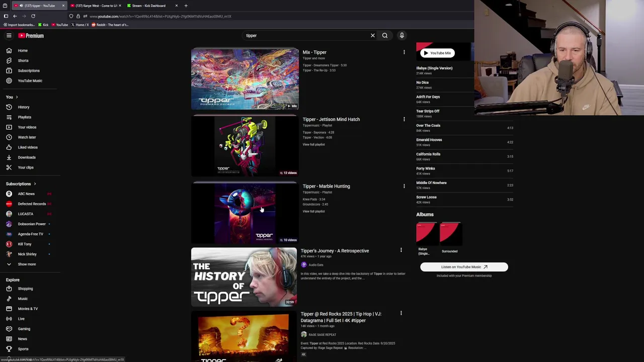Screen dimensions: 644x362
Task: Open 'Tipper - Jettison Mind Hatch' title
Action: (x=331, y=119)
